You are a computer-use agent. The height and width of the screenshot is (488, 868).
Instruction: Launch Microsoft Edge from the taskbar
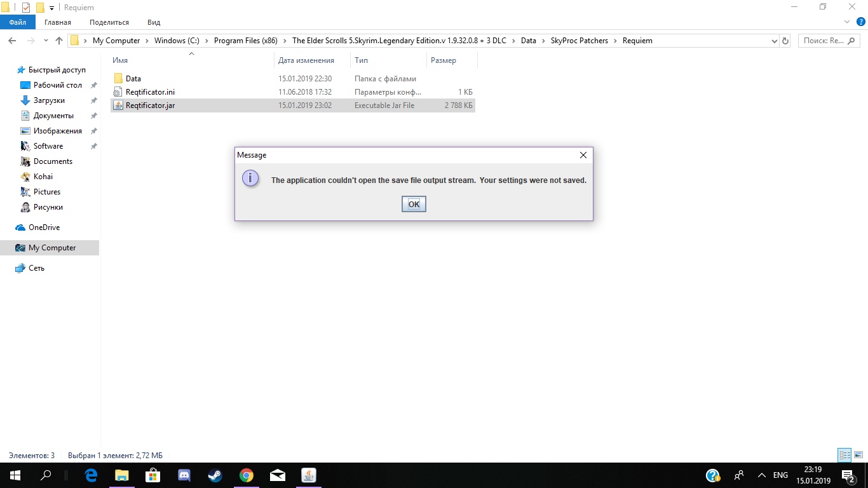[91, 475]
